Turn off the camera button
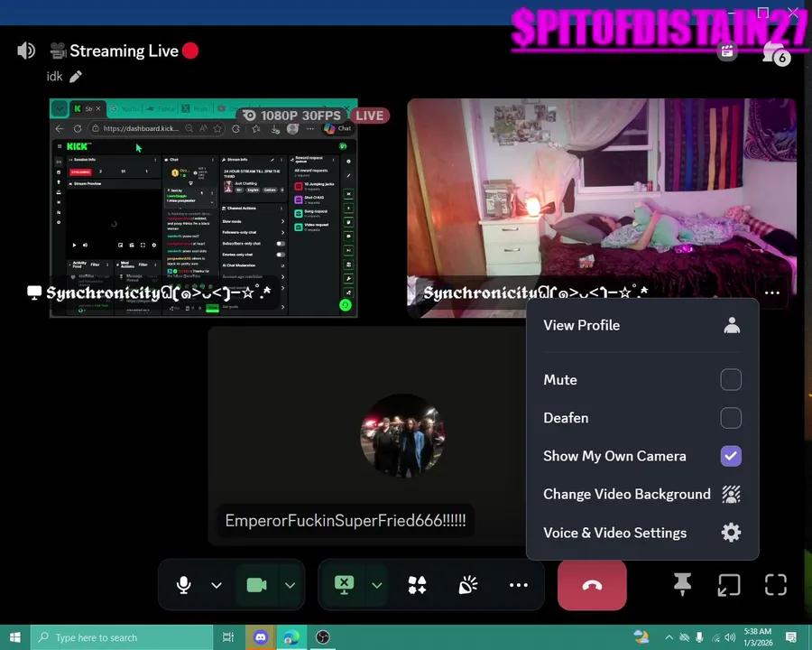 [x=256, y=585]
